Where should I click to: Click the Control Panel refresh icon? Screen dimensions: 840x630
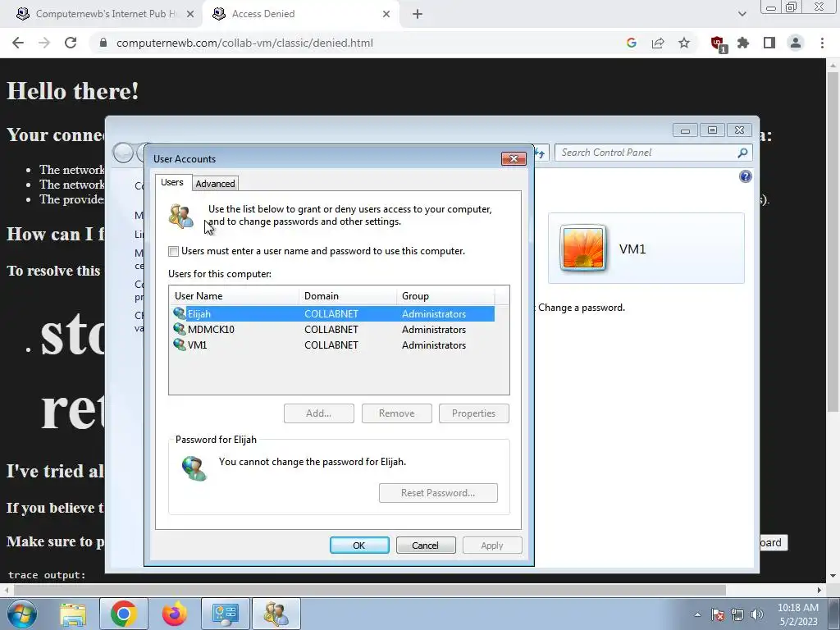(x=540, y=153)
